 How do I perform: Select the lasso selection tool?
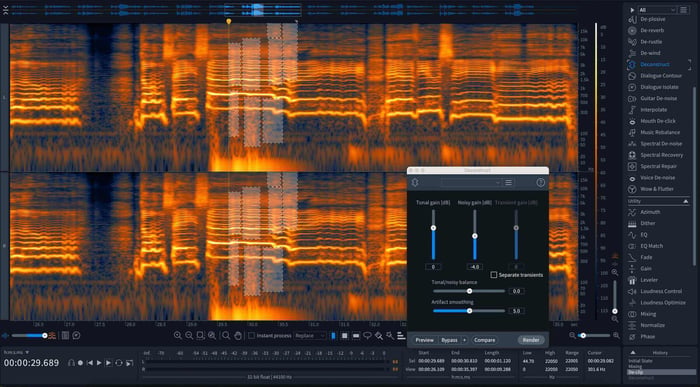point(367,336)
